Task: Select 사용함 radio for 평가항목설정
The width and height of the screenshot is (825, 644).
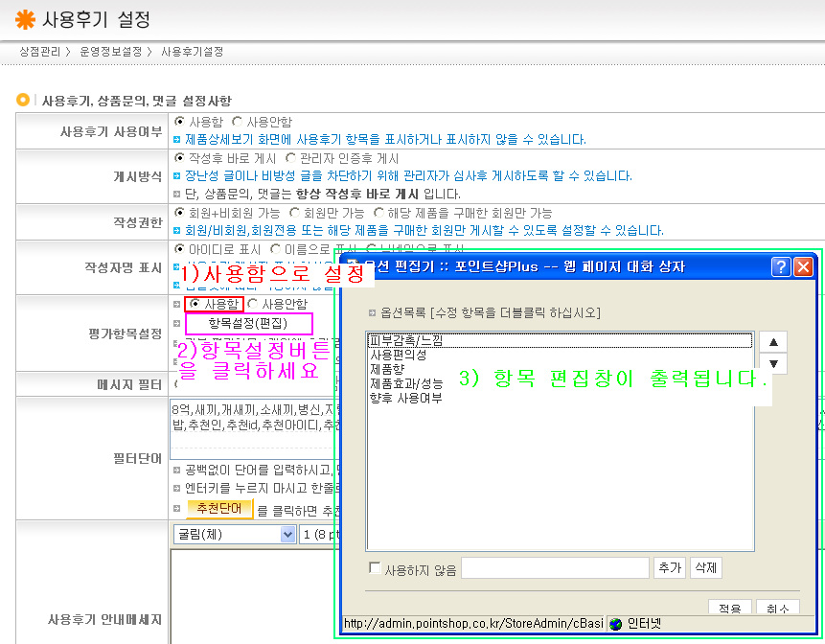Action: point(195,304)
